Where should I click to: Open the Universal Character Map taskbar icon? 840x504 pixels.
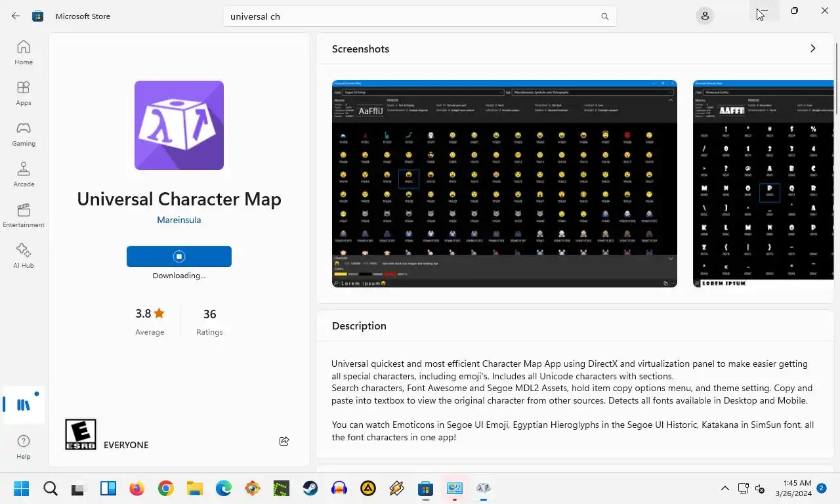coord(483,488)
